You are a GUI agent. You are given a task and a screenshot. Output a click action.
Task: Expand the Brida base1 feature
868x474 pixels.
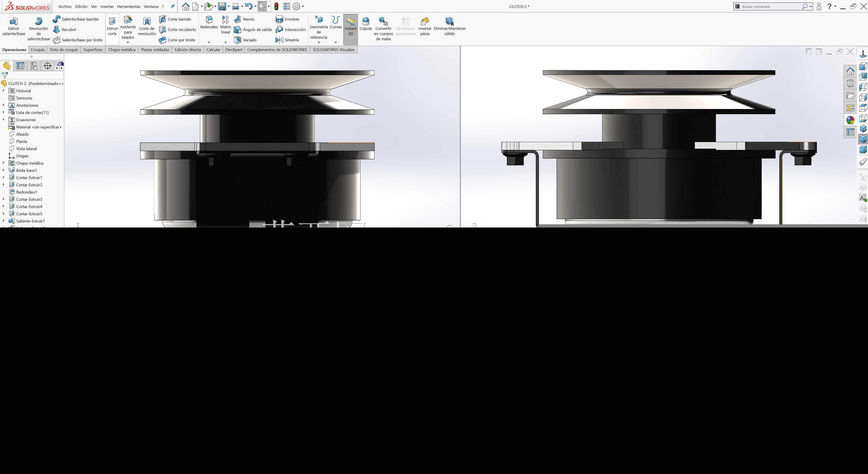coord(3,170)
